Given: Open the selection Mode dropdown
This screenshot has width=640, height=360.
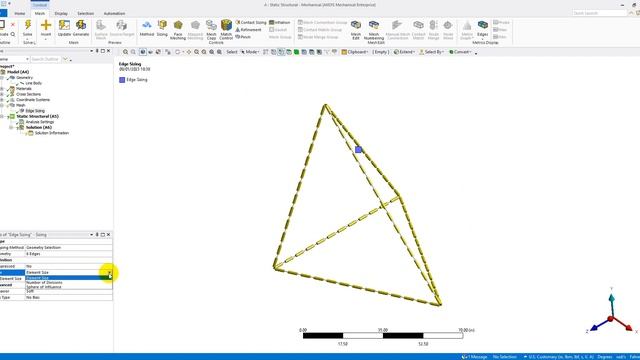Looking at the screenshot, I should [250, 52].
